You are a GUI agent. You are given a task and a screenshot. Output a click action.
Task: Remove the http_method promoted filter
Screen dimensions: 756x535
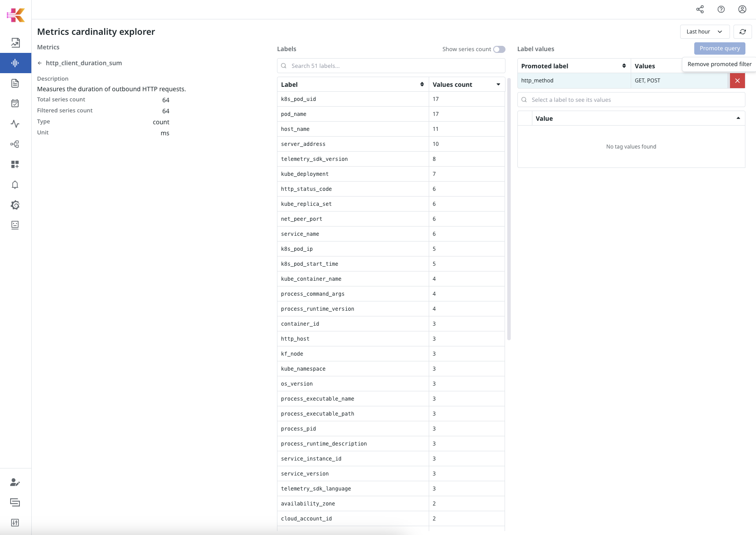pos(737,81)
